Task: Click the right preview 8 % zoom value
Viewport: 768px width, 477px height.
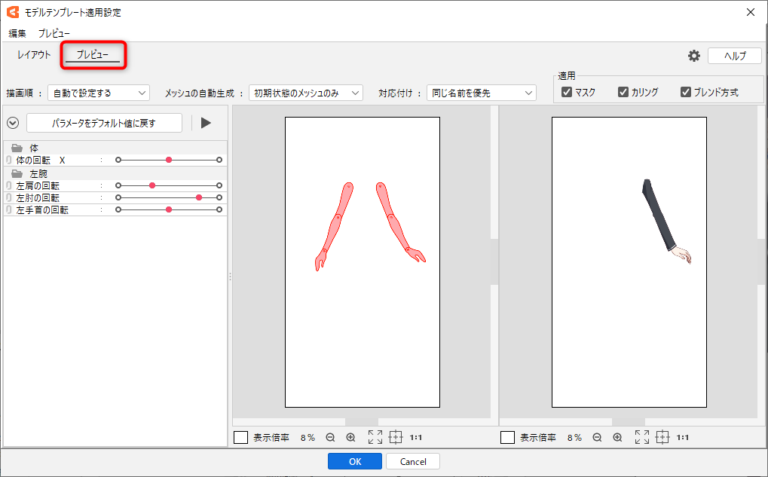Action: 575,437
